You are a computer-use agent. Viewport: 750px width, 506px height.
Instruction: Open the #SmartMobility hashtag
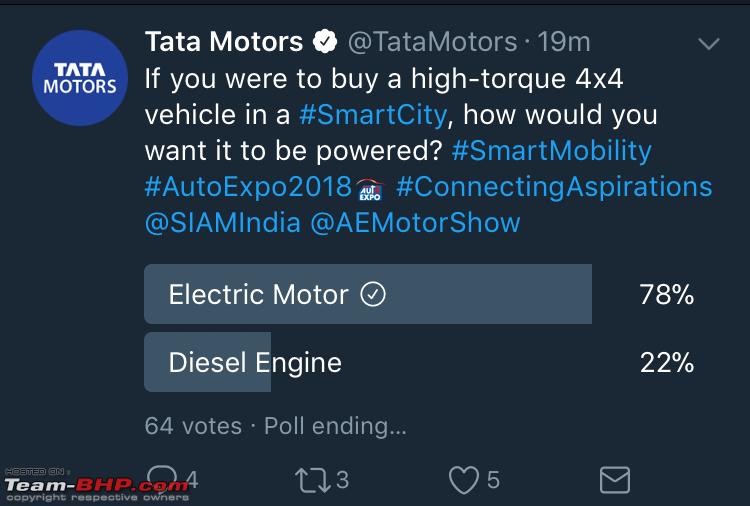551,151
